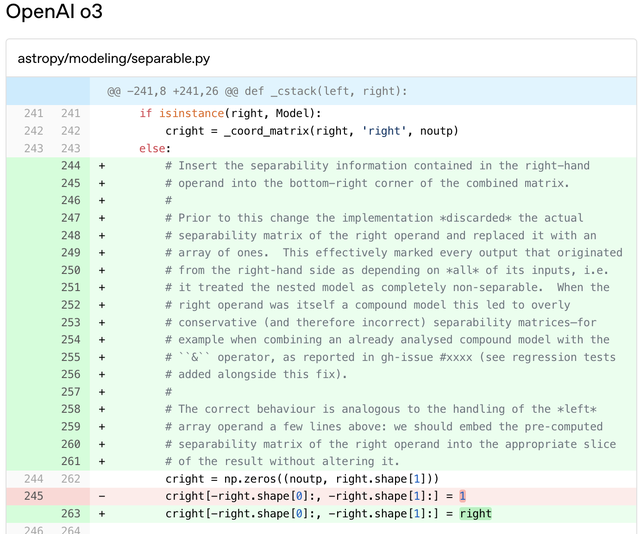Viewport: 640px width, 534px height.
Task: Select the green-highlighted 'right' on line 263
Action: coord(475,514)
